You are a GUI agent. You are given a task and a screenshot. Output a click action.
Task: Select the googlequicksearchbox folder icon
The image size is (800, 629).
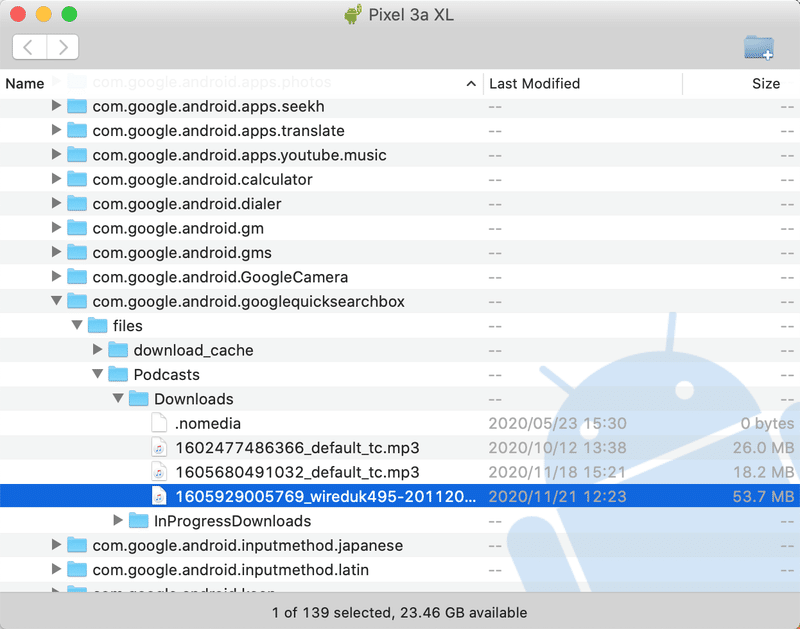click(77, 301)
